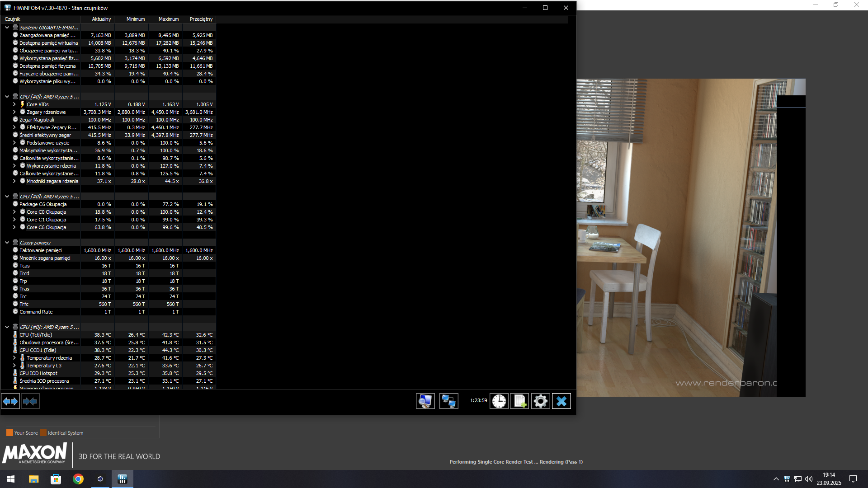Screen dimensions: 868x488
Task: Select the CPU (Tctl/Tdie) sensor row
Action: click(36, 335)
